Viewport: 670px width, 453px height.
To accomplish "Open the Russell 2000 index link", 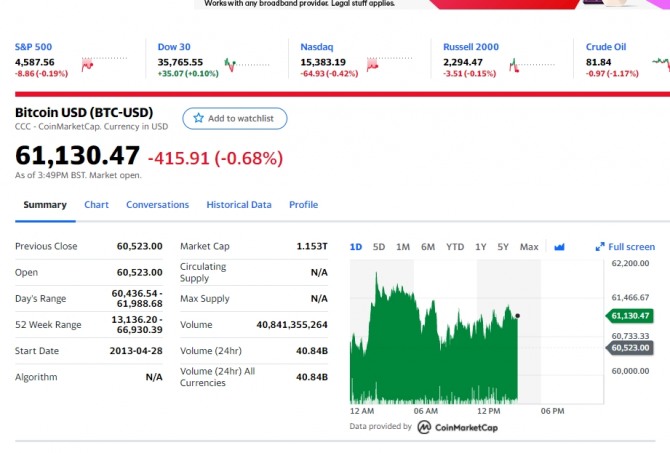I will pyautogui.click(x=471, y=47).
